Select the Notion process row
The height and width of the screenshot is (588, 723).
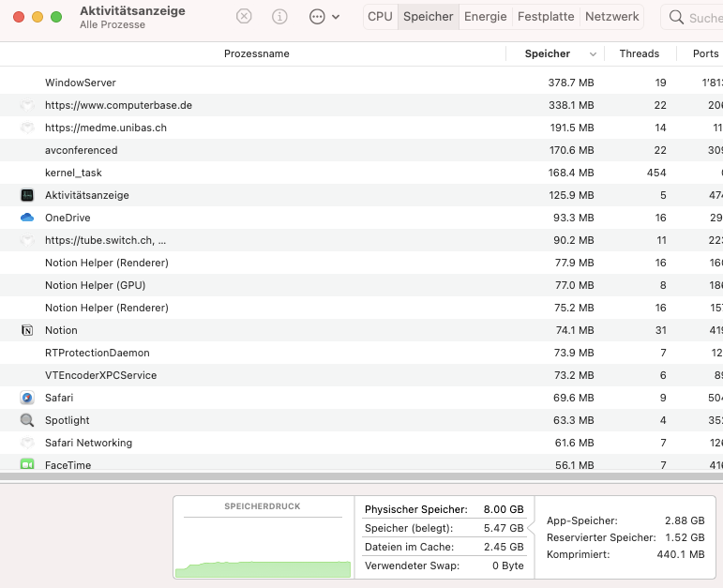[362, 330]
